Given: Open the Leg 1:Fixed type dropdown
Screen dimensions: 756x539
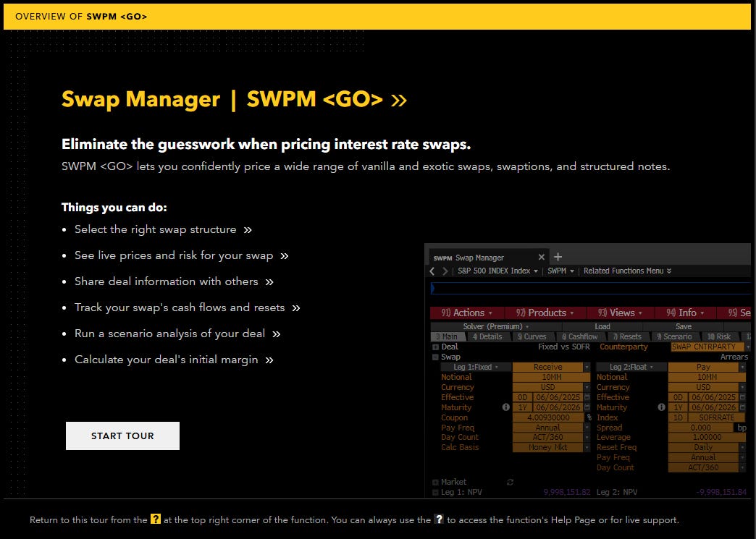Looking at the screenshot, I should 475,367.
